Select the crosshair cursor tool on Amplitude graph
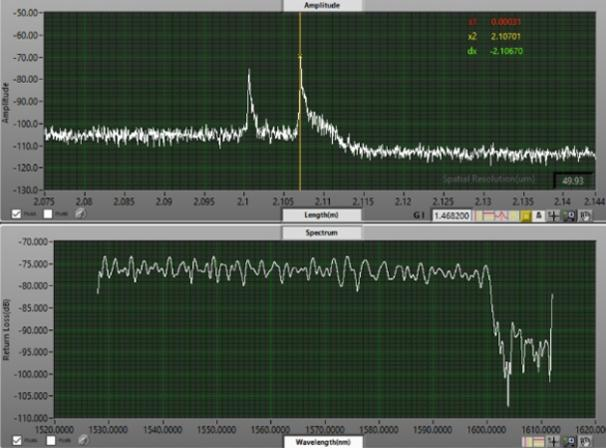Viewport: 606px width, 448px height. point(553,215)
